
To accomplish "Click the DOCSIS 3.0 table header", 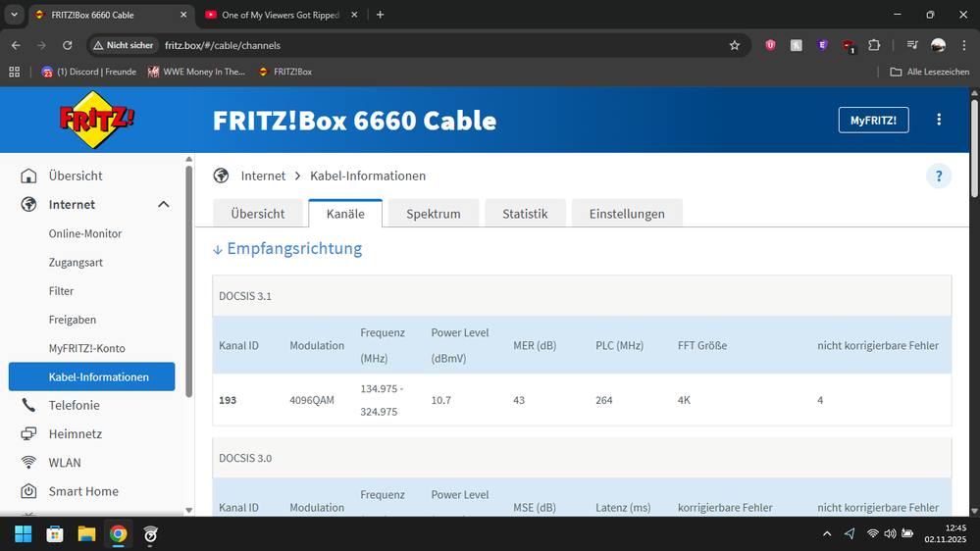I will coord(582,458).
